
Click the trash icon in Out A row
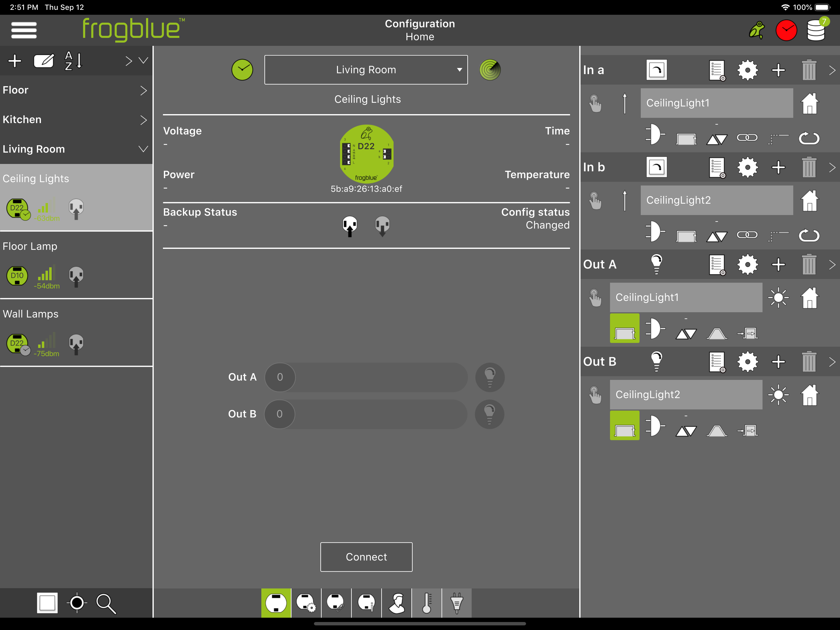pos(809,265)
